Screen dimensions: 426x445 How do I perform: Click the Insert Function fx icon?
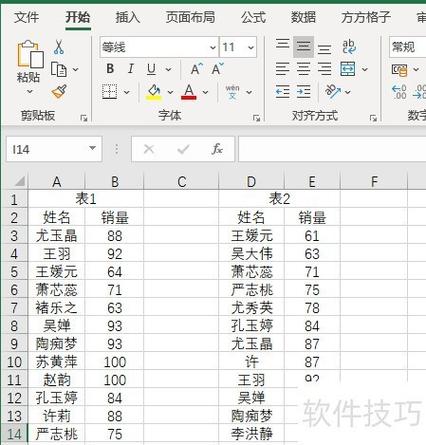pyautogui.click(x=217, y=149)
